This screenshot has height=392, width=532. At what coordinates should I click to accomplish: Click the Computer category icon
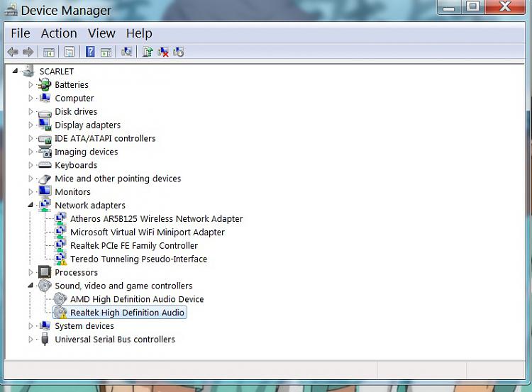pyautogui.click(x=45, y=98)
